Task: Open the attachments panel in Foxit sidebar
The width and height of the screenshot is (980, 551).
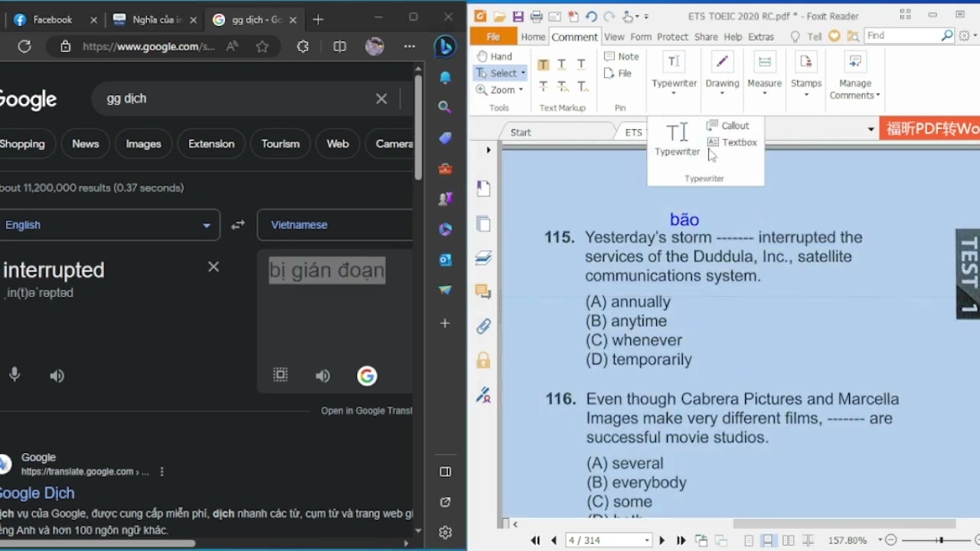Action: [x=483, y=326]
